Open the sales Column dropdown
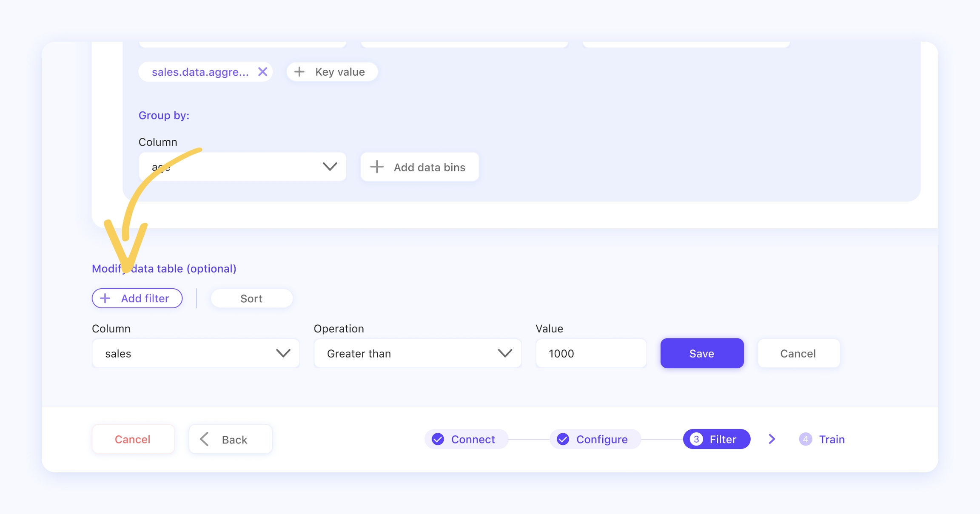 click(x=196, y=353)
